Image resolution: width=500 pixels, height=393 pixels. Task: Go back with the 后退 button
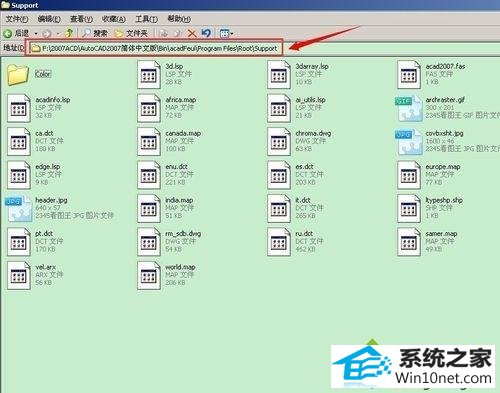coord(16,33)
